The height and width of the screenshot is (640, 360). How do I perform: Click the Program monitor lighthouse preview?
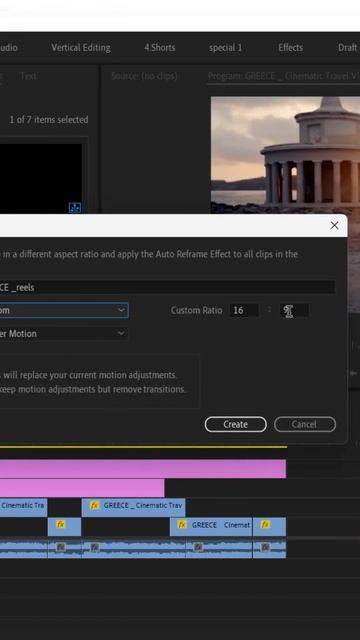pyautogui.click(x=285, y=155)
